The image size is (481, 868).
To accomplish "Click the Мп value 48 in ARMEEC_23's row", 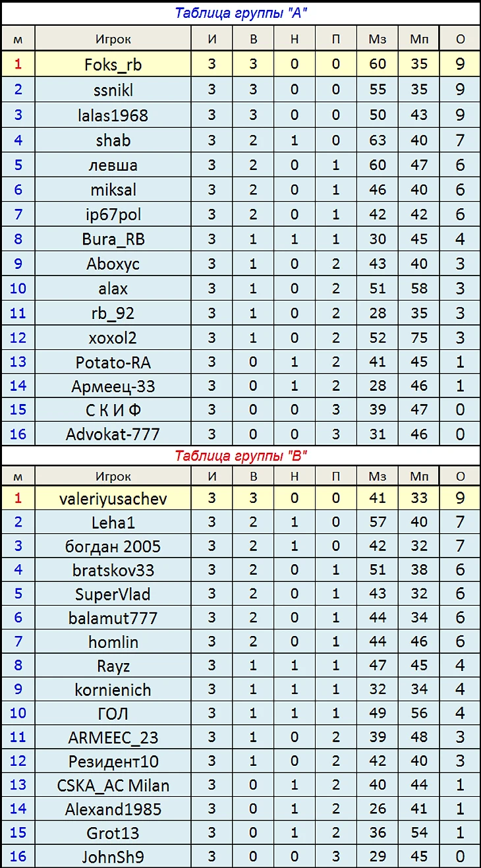I will pos(419,738).
